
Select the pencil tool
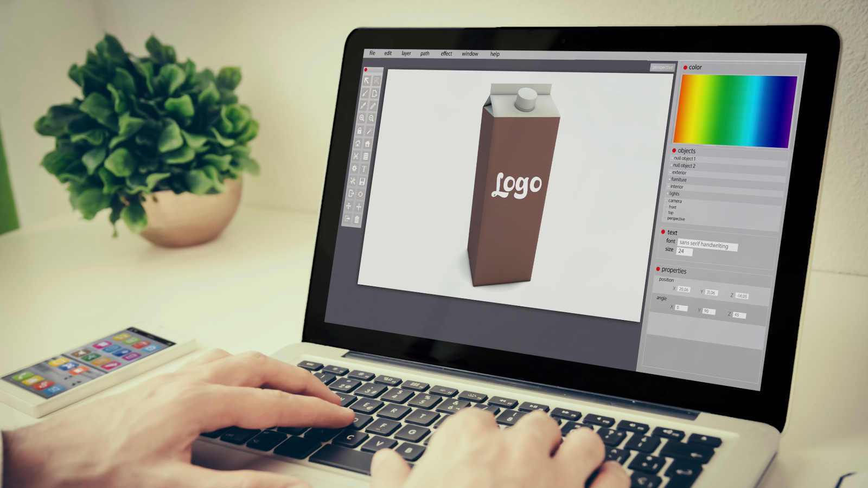coord(373,106)
